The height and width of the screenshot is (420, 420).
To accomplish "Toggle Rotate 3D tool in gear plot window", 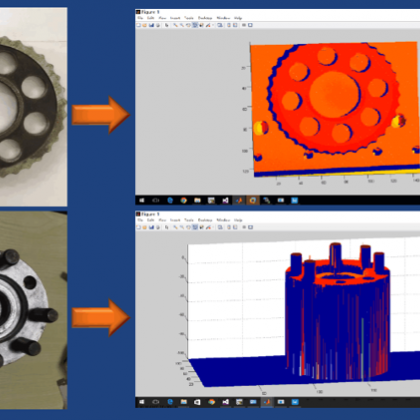I will pos(195,25).
